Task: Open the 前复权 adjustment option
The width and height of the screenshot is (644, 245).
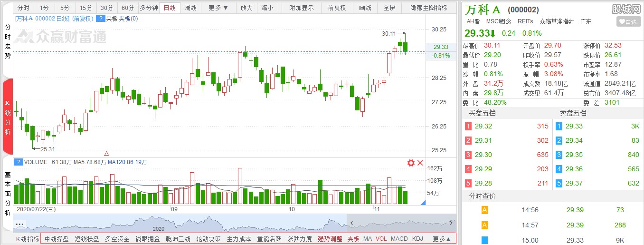Action: click(x=337, y=8)
